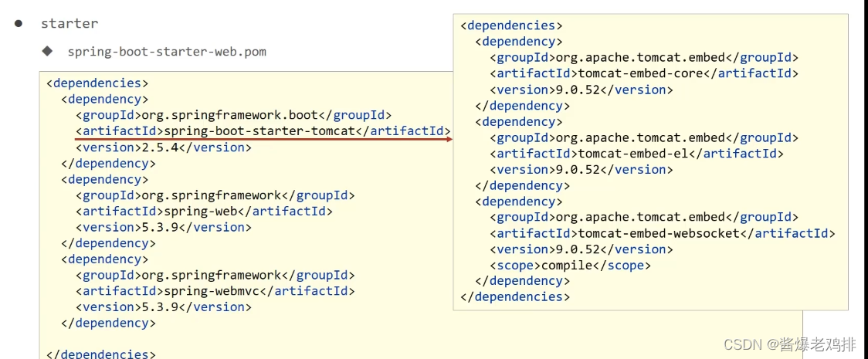Image resolution: width=868 pixels, height=359 pixels.
Task: Click the spring-webmvc artifactId line
Action: 215,291
